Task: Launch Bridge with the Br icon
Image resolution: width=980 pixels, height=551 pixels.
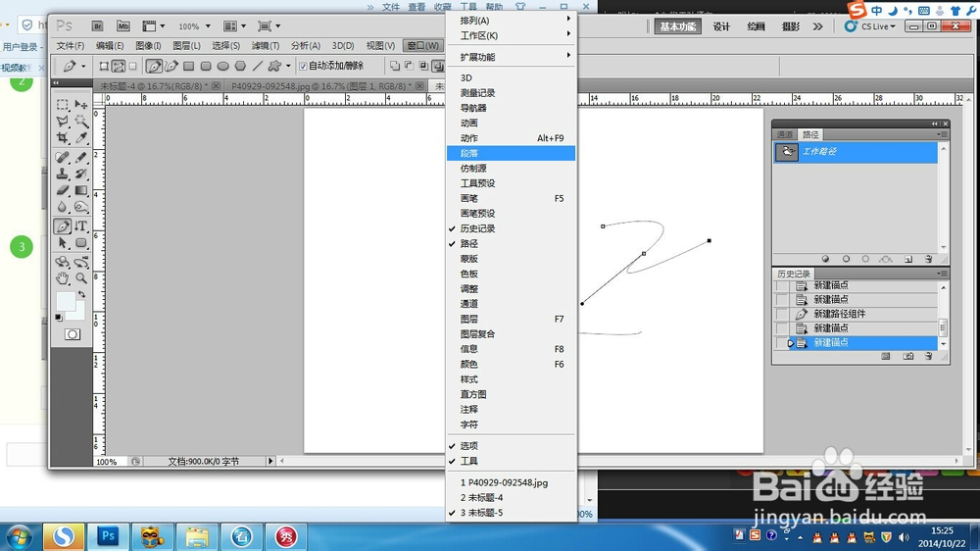Action: (97, 26)
